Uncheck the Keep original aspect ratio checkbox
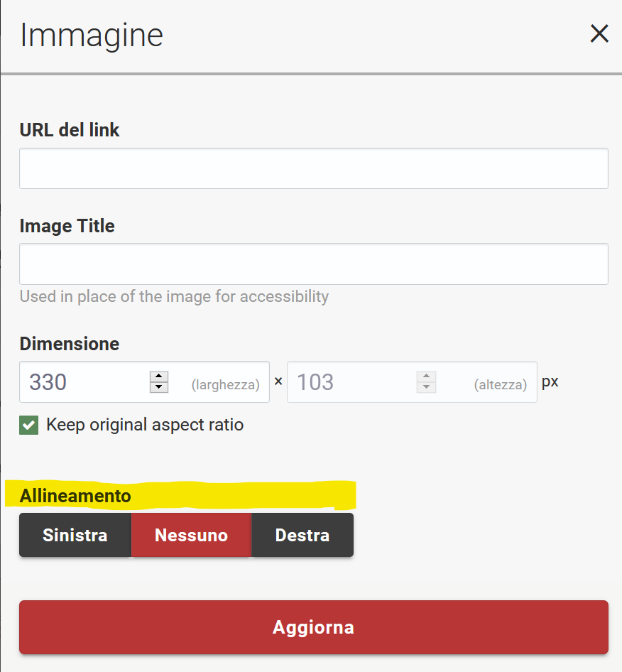622x672 pixels. pos(29,426)
